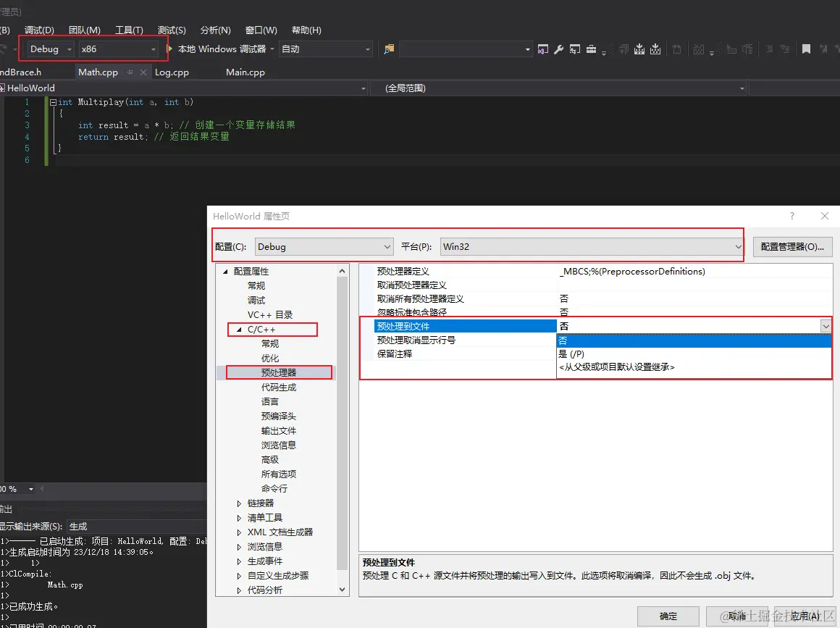Click the 确定 button
This screenshot has width=840, height=628.
[668, 616]
